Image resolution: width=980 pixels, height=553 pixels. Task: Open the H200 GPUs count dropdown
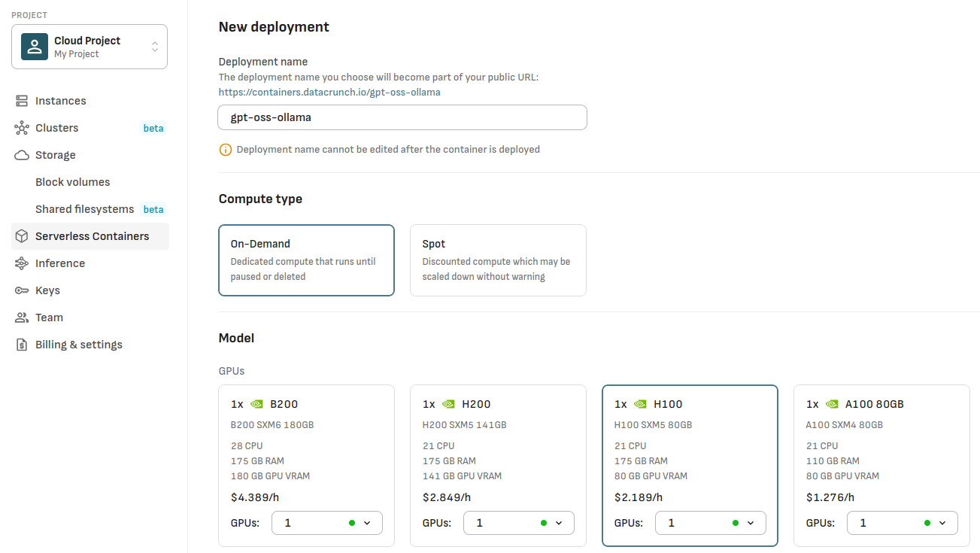pyautogui.click(x=518, y=523)
